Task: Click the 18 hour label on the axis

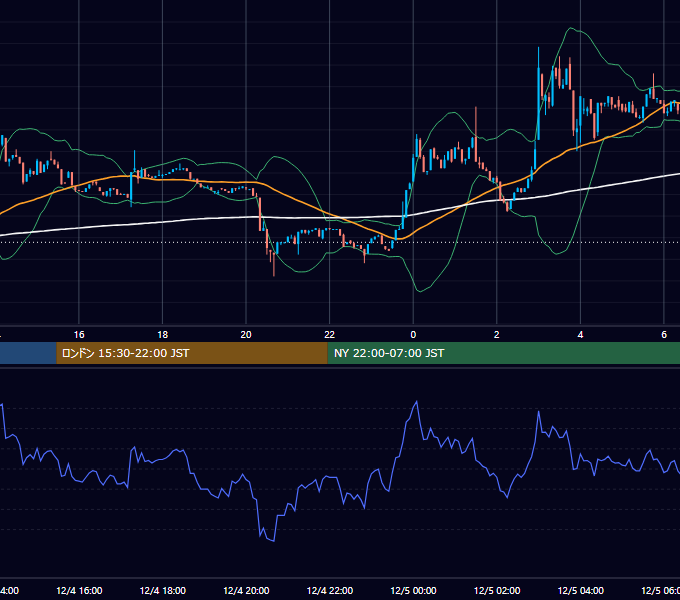Action: (x=163, y=335)
